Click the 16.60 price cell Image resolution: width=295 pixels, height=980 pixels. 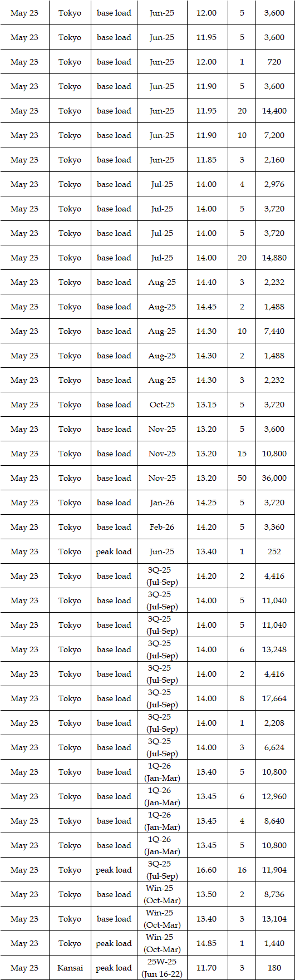[206, 870]
